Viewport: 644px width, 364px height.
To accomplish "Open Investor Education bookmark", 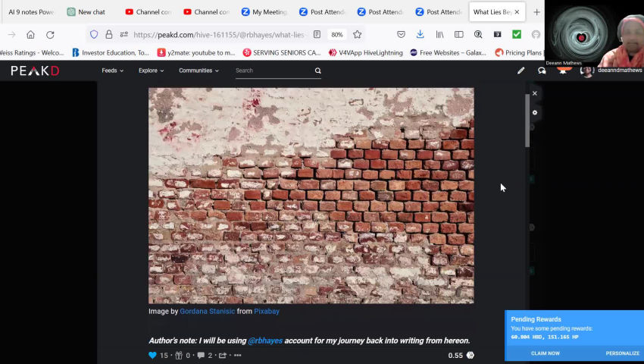I will (x=111, y=52).
